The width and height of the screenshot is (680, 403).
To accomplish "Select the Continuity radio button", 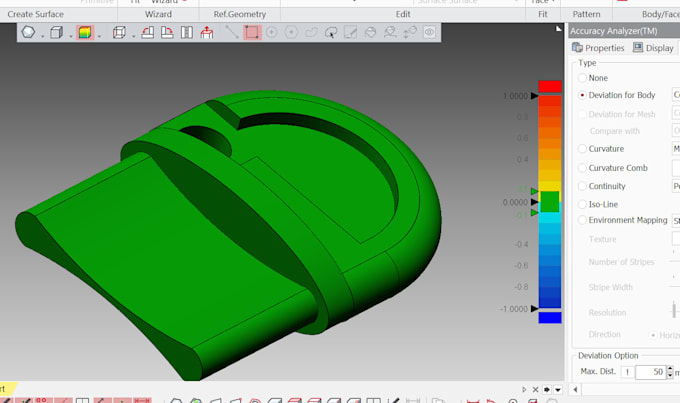I will click(582, 186).
